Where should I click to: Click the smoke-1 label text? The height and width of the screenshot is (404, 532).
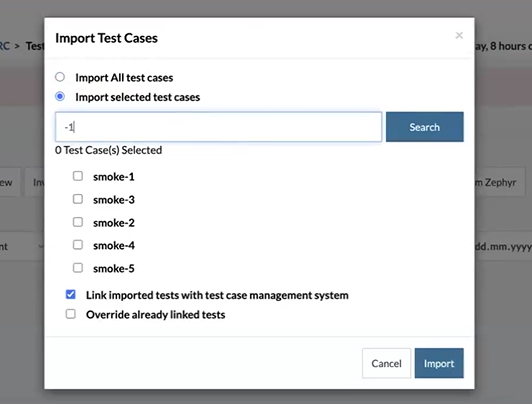114,177
